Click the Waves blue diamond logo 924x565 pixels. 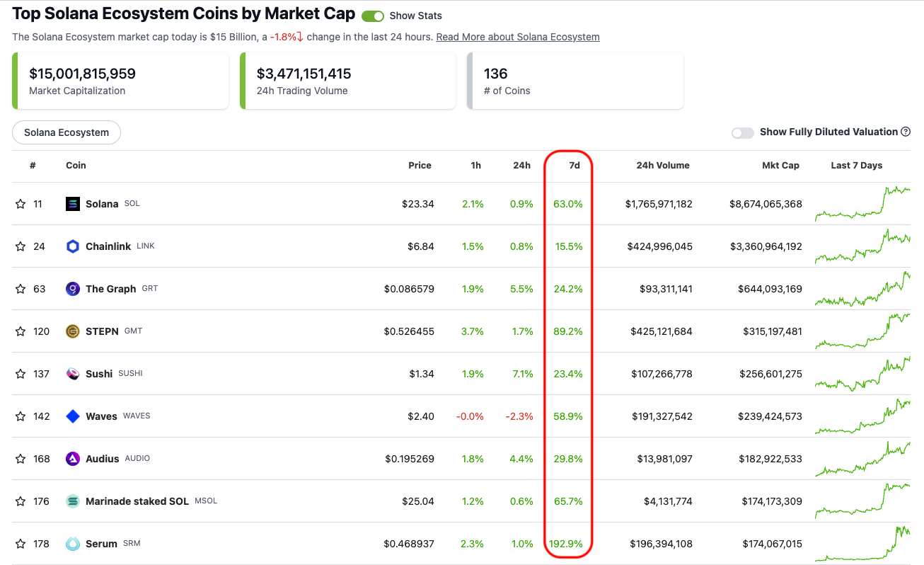73,416
